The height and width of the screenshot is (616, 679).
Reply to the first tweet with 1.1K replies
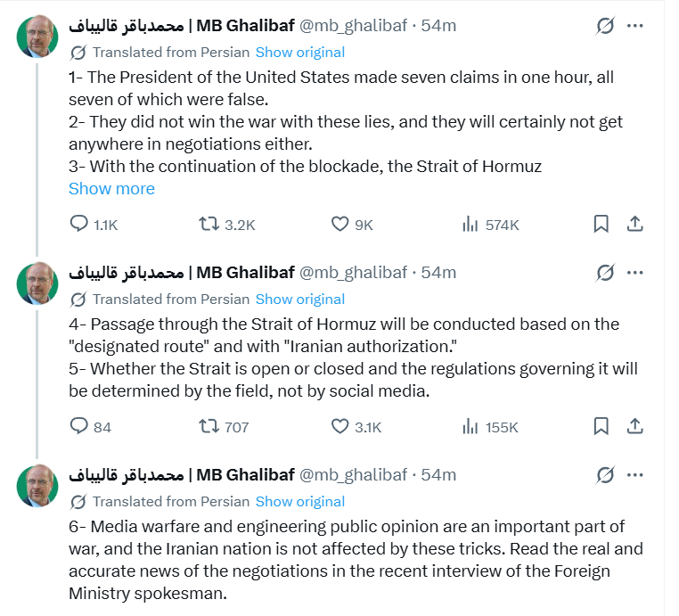pyautogui.click(x=79, y=225)
